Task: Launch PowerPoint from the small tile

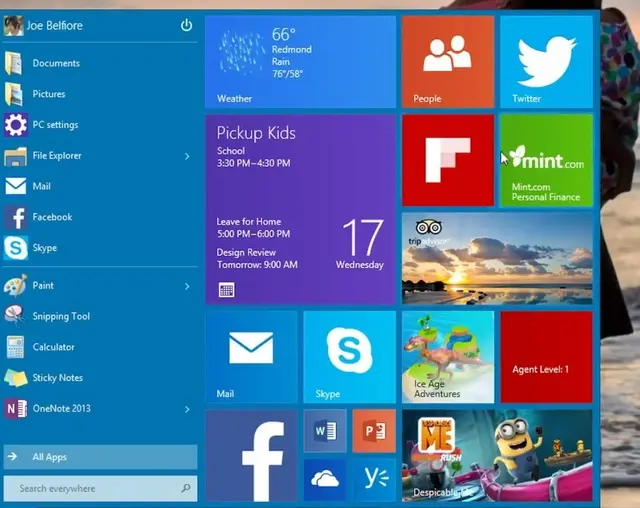Action: point(374,431)
